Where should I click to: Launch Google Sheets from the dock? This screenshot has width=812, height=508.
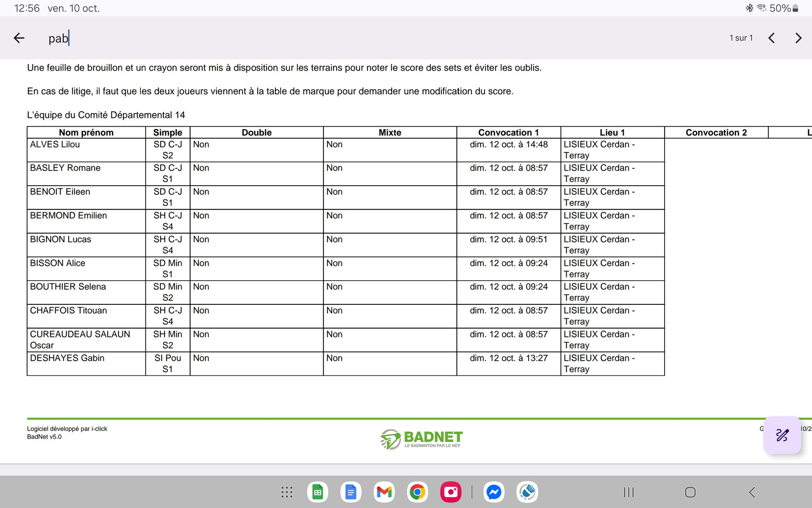[318, 492]
